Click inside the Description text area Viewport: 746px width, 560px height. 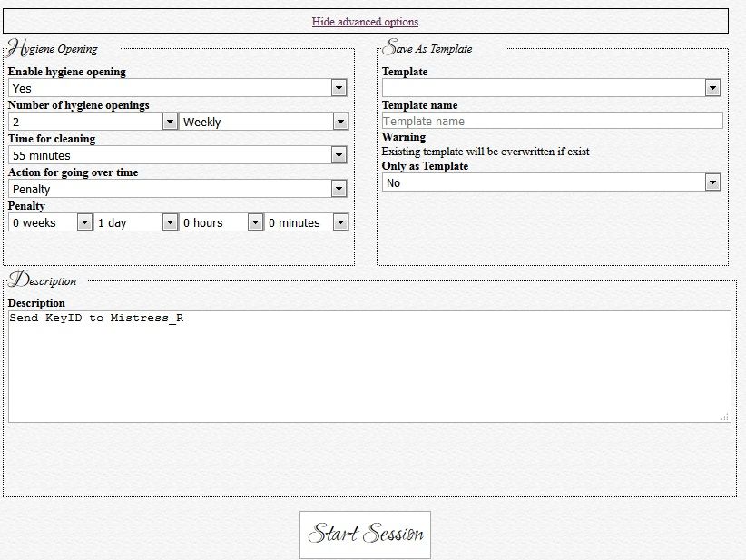[x=368, y=367]
